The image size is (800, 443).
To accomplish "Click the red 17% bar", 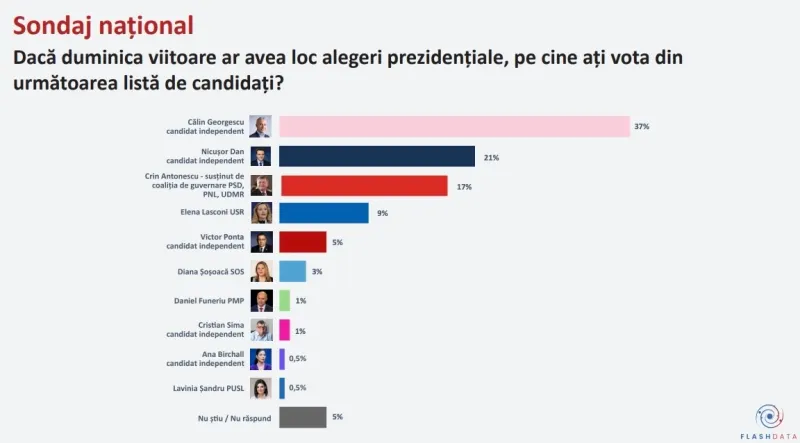I will tap(364, 186).
